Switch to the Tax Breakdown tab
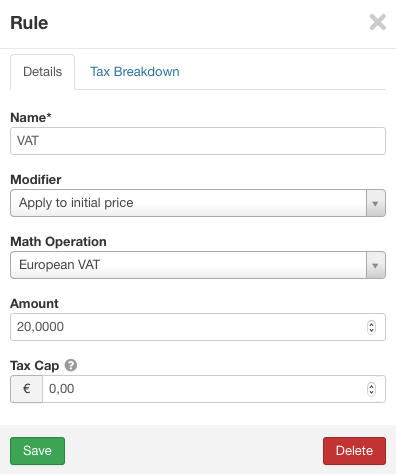The width and height of the screenshot is (396, 474). (x=135, y=72)
